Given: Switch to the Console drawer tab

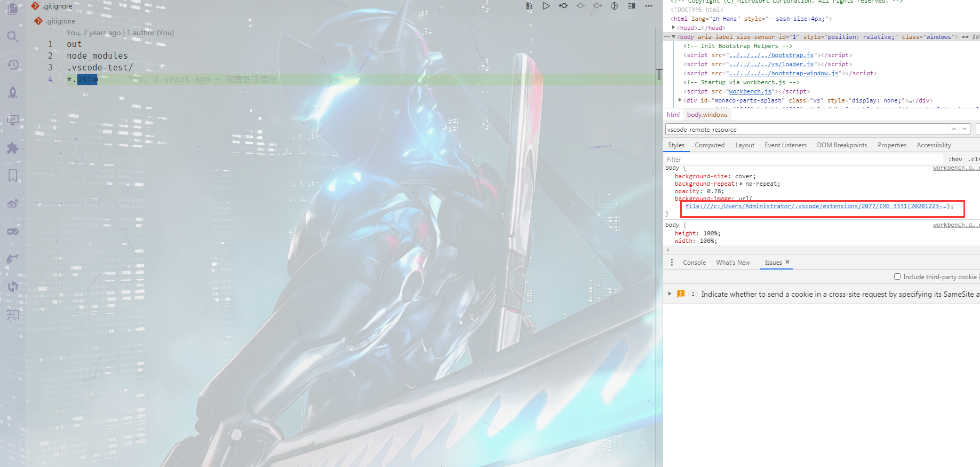Looking at the screenshot, I should [694, 263].
